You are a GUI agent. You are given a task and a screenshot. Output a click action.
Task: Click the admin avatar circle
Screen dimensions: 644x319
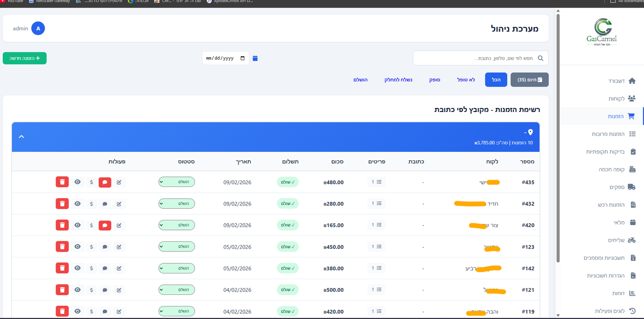click(x=38, y=29)
